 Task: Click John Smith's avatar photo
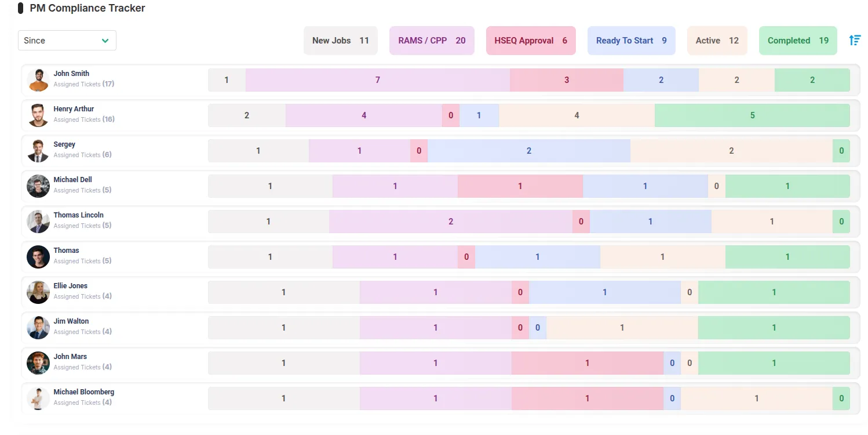pyautogui.click(x=38, y=80)
